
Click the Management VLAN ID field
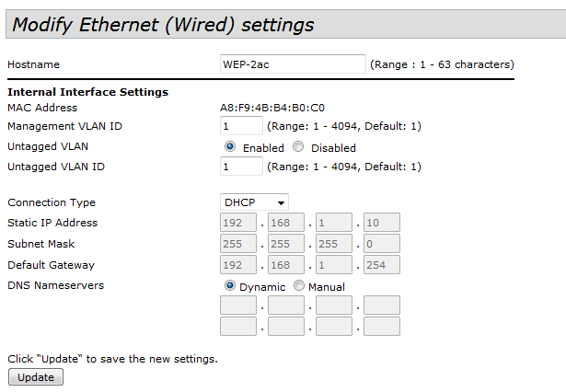(241, 126)
